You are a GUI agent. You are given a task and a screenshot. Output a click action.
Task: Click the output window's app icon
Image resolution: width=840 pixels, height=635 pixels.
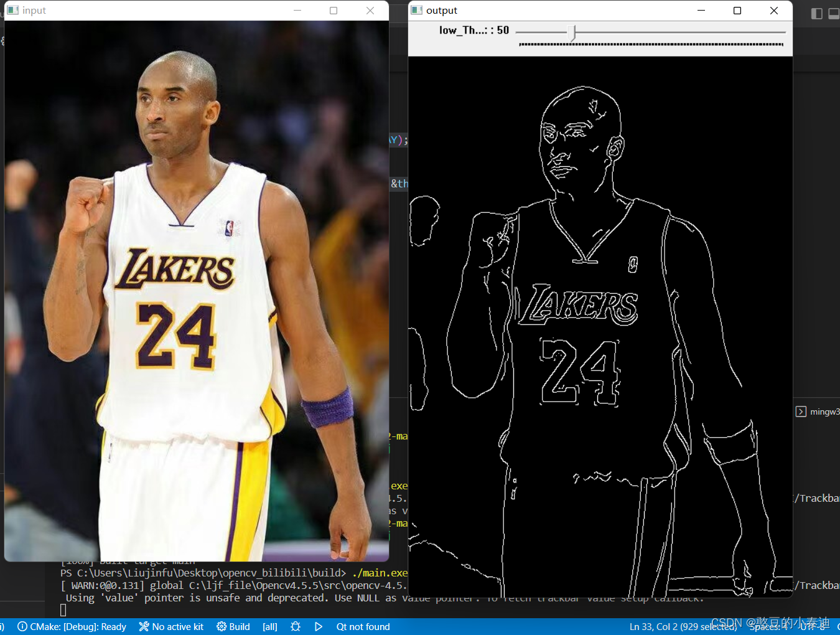pos(417,10)
